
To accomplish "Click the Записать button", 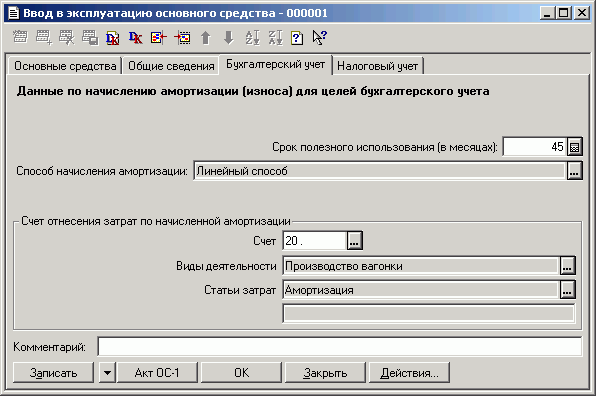I will tap(53, 373).
